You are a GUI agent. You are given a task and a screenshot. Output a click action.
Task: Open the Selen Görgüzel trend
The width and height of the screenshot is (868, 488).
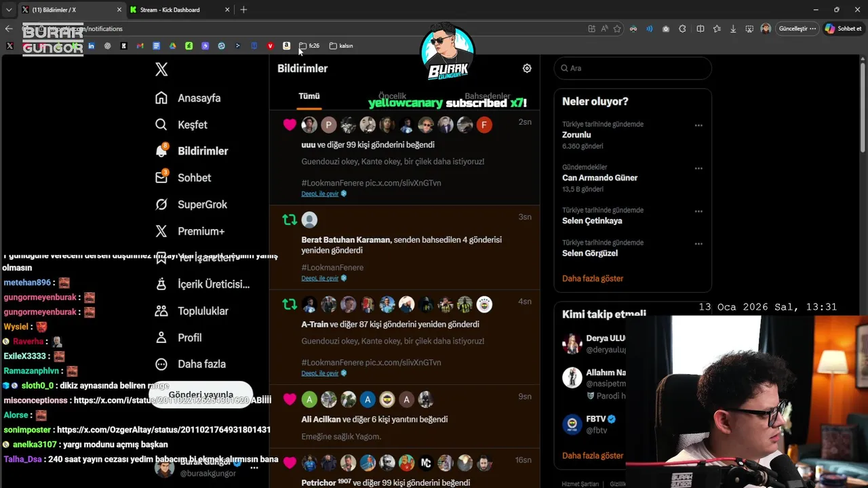(x=590, y=253)
